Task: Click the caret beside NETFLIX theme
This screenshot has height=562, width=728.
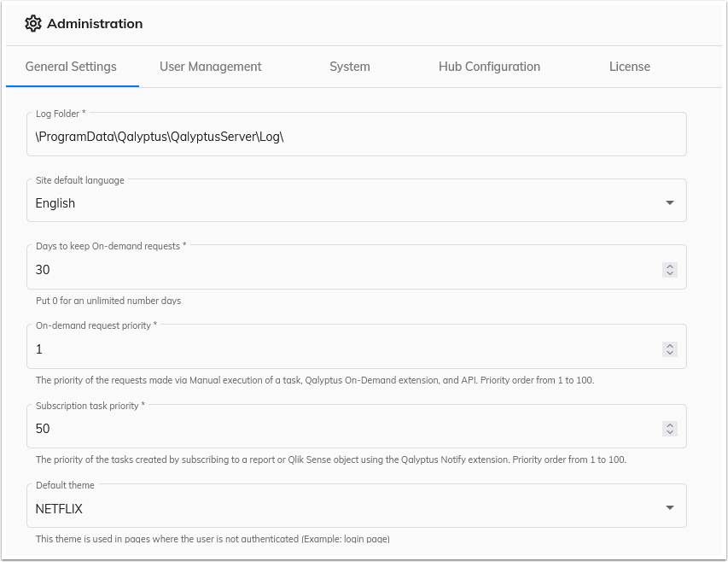Action: pos(669,506)
